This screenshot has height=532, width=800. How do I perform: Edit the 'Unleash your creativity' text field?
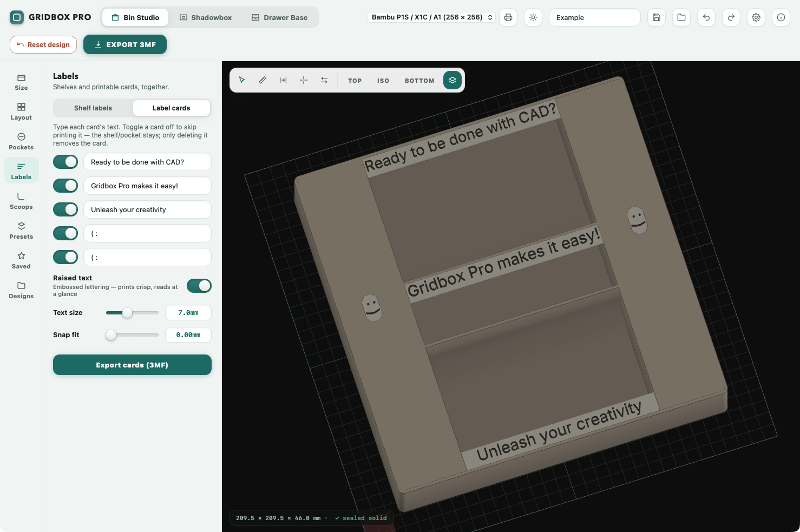pyautogui.click(x=147, y=209)
